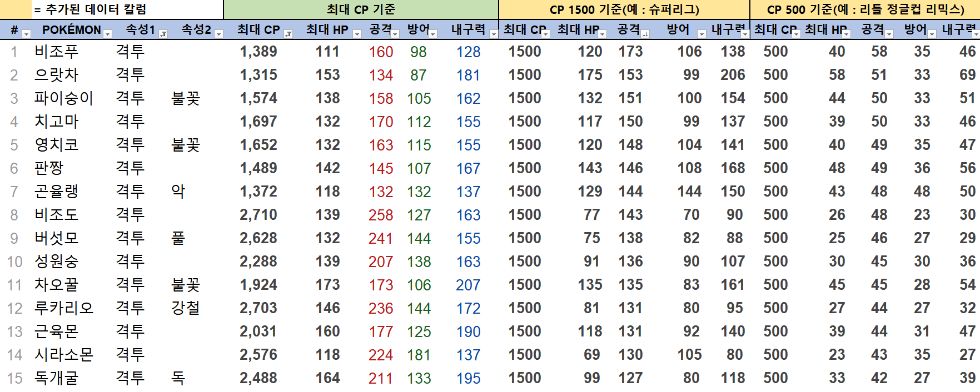980x392 pixels.
Task: Open the 내구력 filter under 최대 CP 기준
Action: (x=494, y=34)
